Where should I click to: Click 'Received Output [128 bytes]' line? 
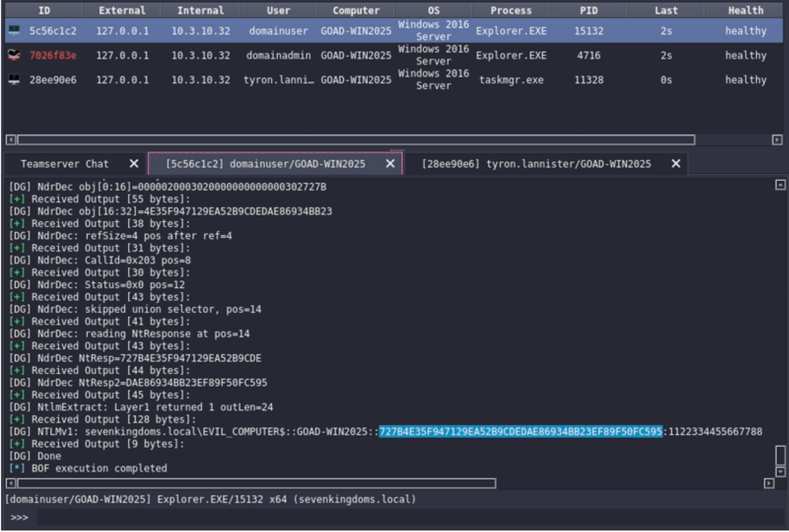[102, 419]
